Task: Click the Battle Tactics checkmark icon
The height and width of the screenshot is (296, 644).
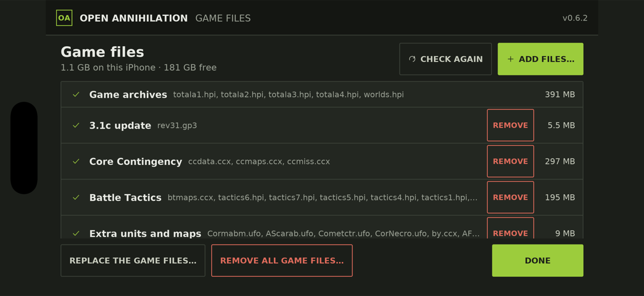Action: point(76,198)
